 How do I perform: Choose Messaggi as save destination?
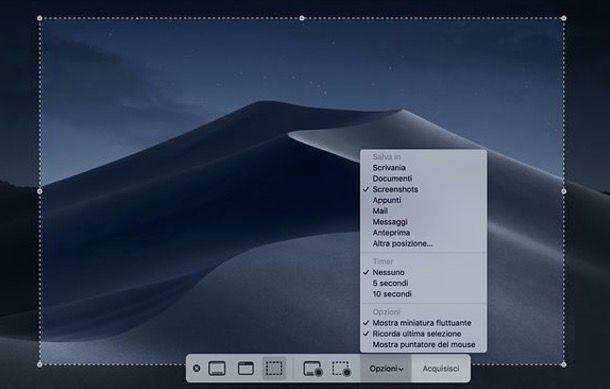tap(423, 222)
